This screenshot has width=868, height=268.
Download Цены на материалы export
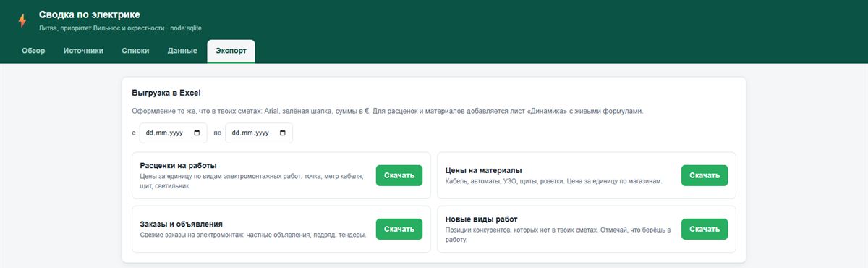pos(705,175)
